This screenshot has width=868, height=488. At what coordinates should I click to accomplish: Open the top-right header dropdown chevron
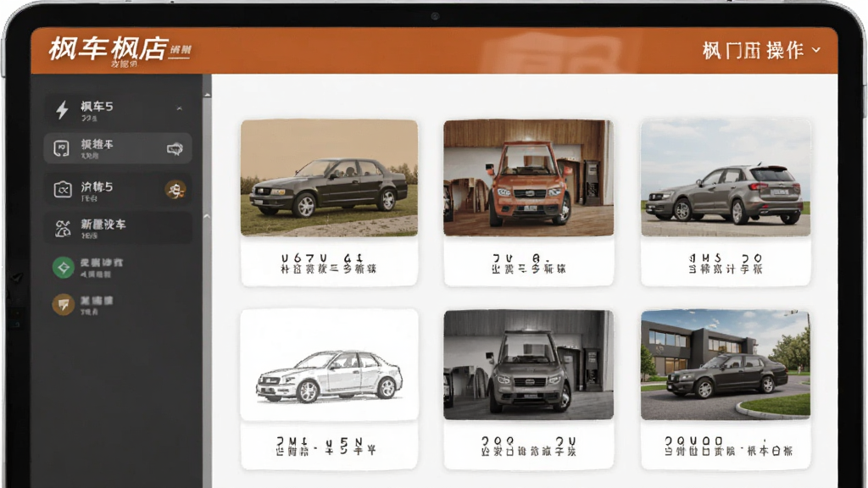816,50
